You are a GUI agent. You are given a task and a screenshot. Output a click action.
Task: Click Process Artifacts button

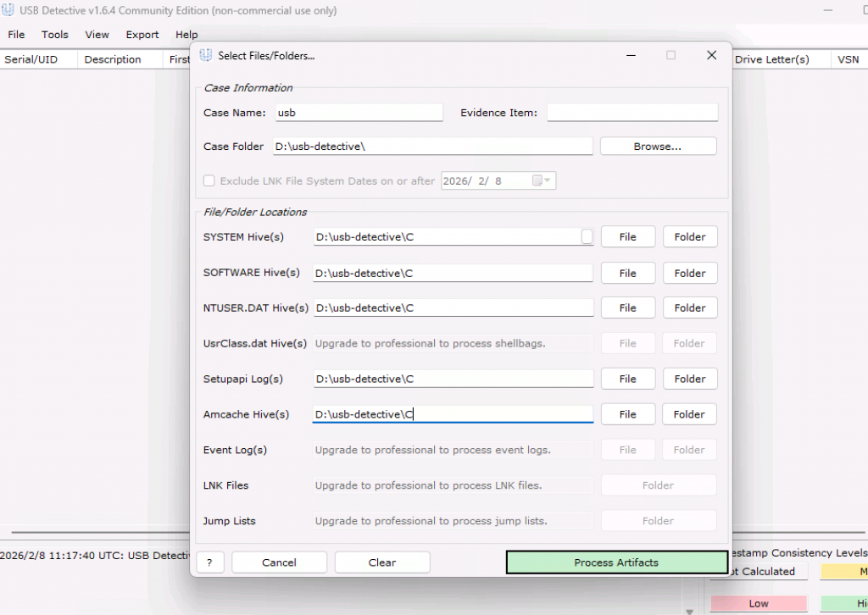click(x=616, y=562)
